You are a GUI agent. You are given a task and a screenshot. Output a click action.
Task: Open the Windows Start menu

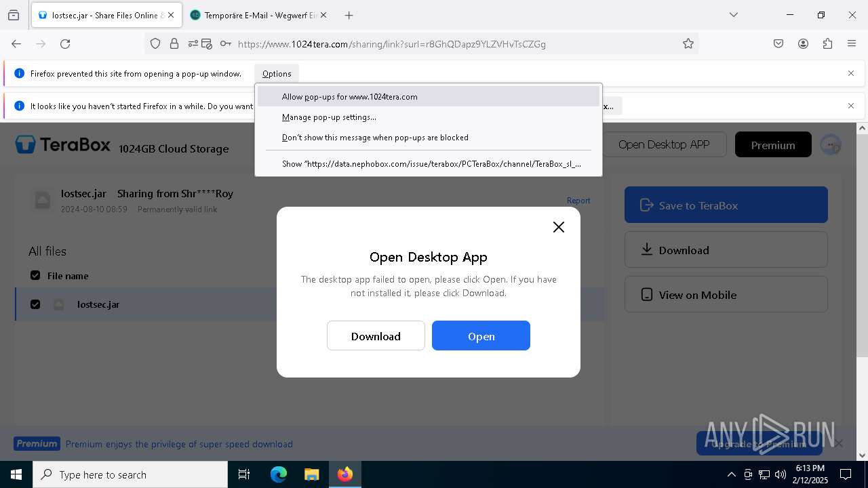tap(16, 474)
